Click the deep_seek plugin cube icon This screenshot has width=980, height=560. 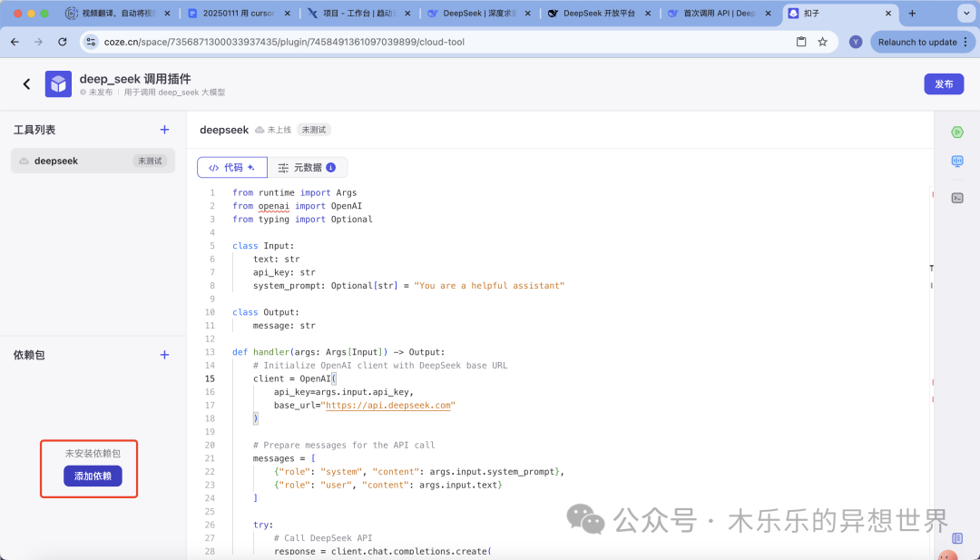coord(58,84)
